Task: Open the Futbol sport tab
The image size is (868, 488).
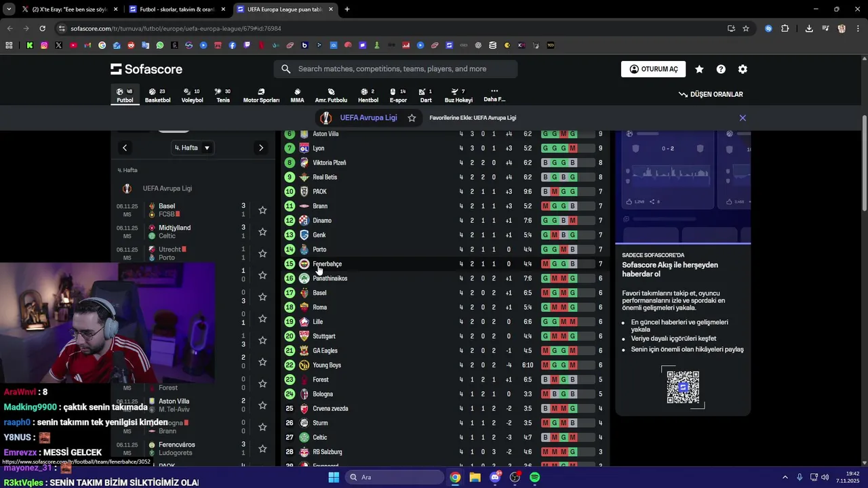Action: [x=125, y=96]
